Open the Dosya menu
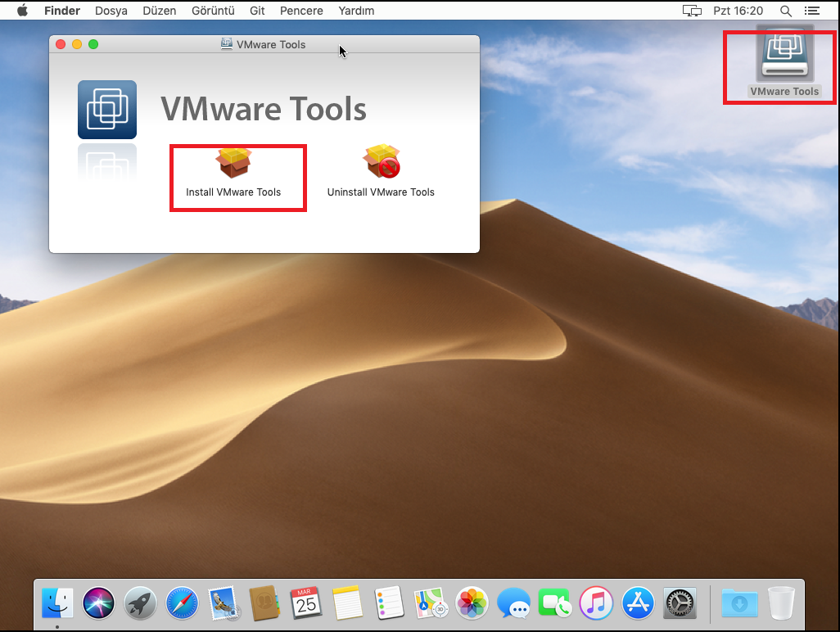Image resolution: width=840 pixels, height=632 pixels. [x=111, y=11]
